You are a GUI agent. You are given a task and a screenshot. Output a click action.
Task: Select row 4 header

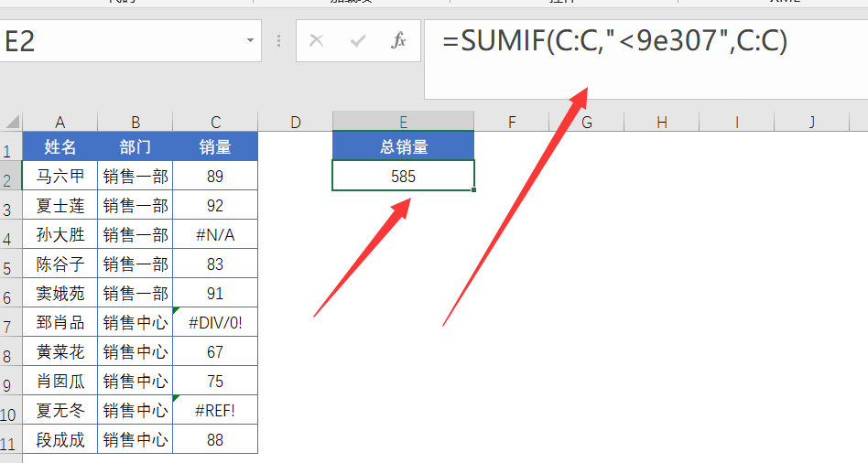[x=9, y=236]
